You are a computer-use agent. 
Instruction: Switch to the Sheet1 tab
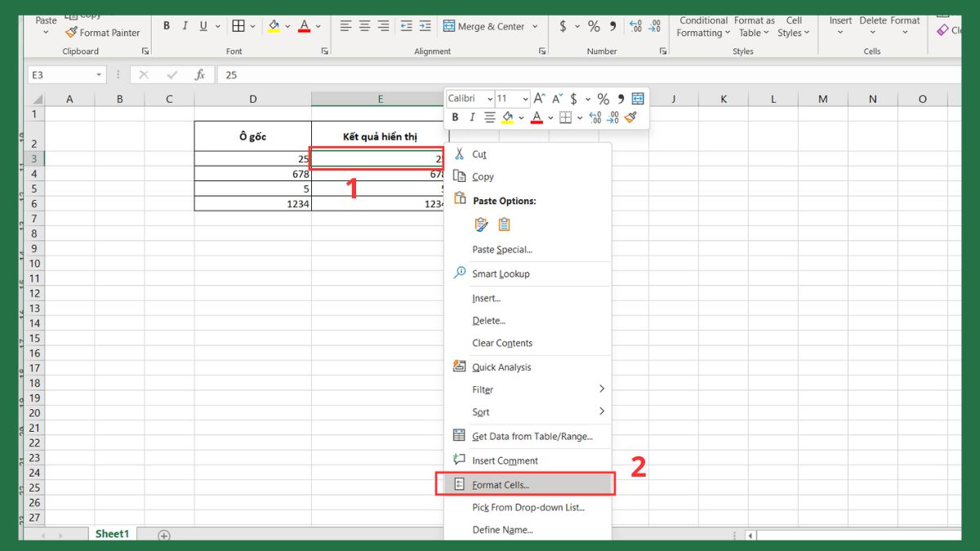(112, 534)
